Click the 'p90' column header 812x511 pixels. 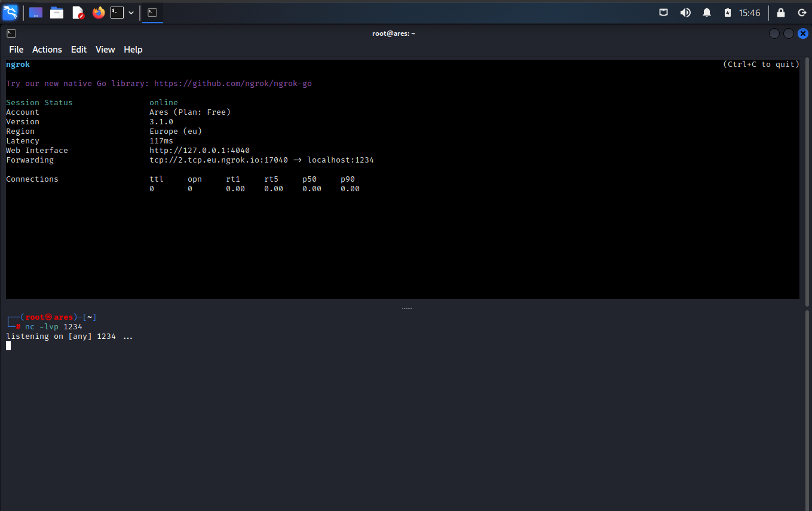click(x=348, y=179)
